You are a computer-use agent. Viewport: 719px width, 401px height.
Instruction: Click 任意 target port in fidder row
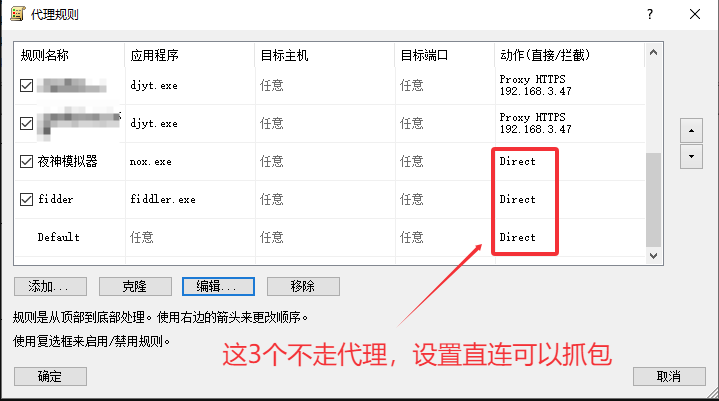click(411, 199)
